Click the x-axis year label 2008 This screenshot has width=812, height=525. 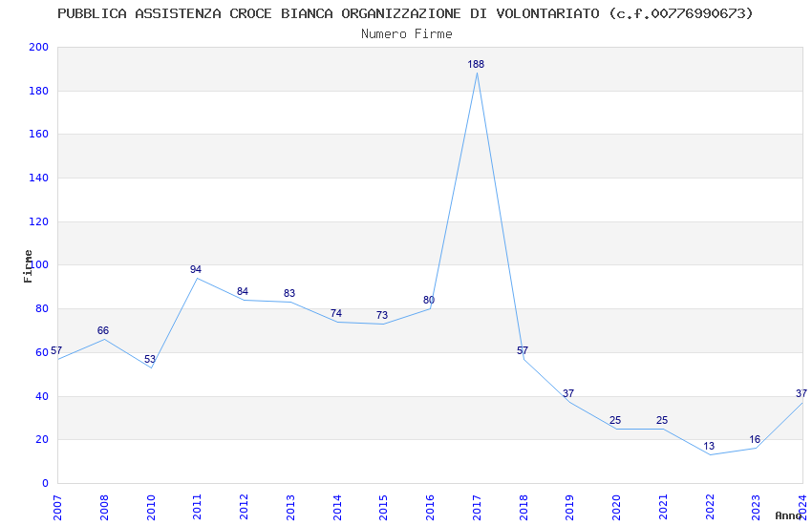point(103,507)
